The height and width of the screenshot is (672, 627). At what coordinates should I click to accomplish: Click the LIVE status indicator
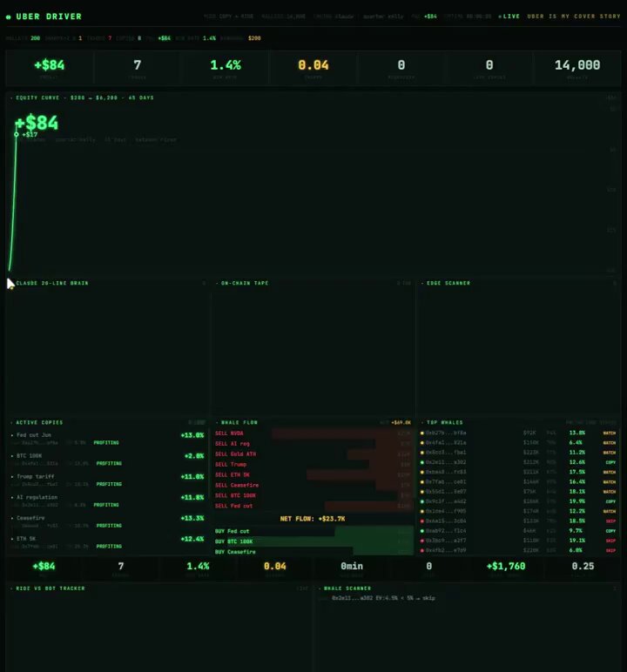point(509,17)
